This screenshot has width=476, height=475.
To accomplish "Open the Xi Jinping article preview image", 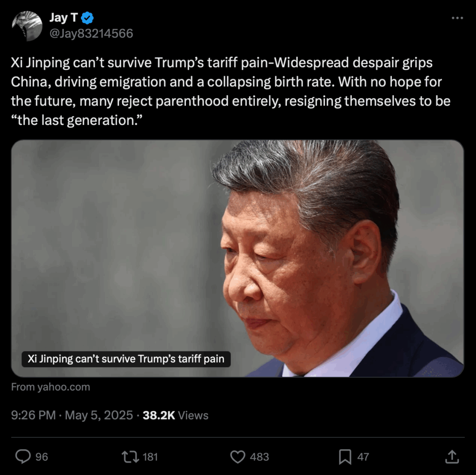I will [238, 258].
